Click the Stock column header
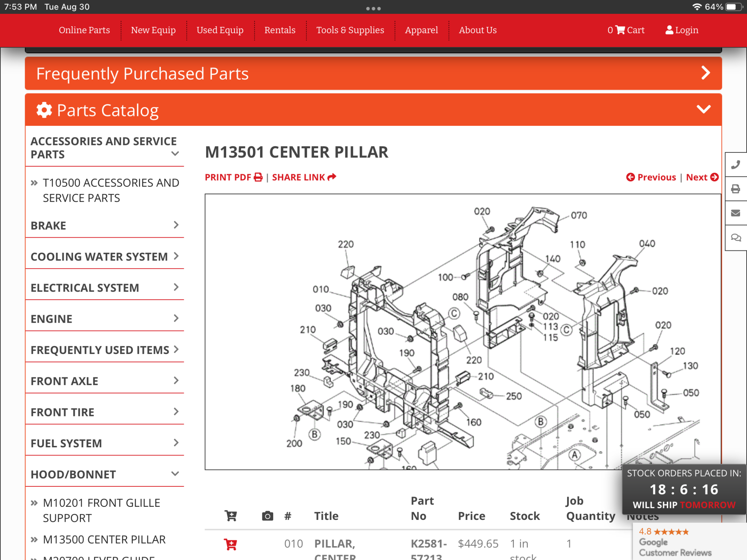The image size is (747, 560). (525, 516)
